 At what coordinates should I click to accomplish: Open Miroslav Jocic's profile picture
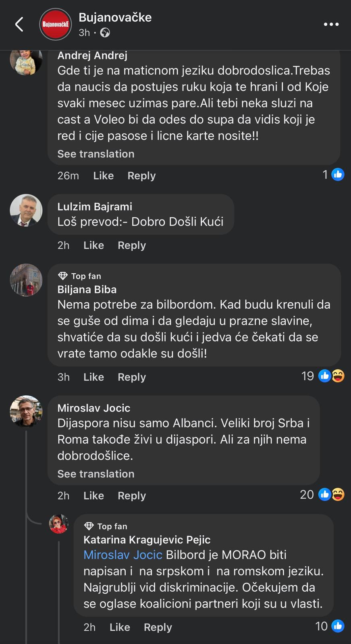pyautogui.click(x=26, y=411)
